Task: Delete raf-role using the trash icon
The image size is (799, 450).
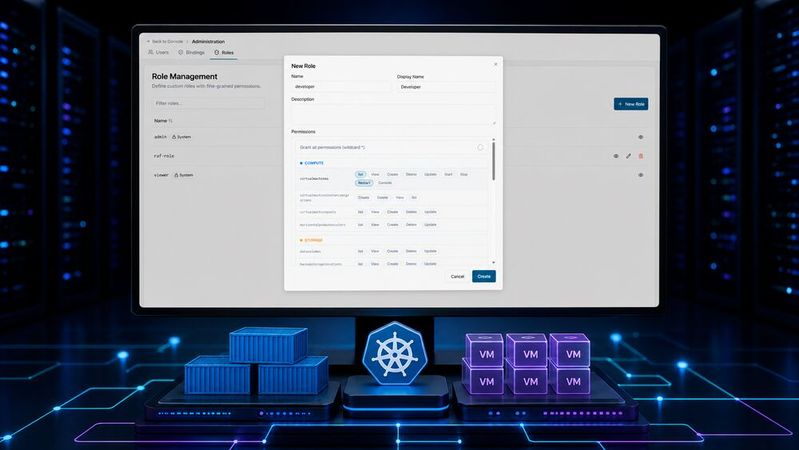Action: point(641,156)
